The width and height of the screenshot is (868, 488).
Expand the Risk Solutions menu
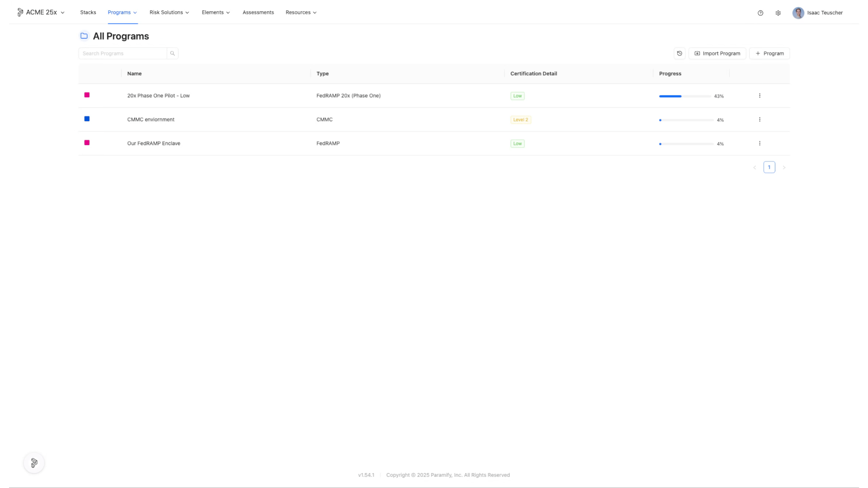pos(169,13)
